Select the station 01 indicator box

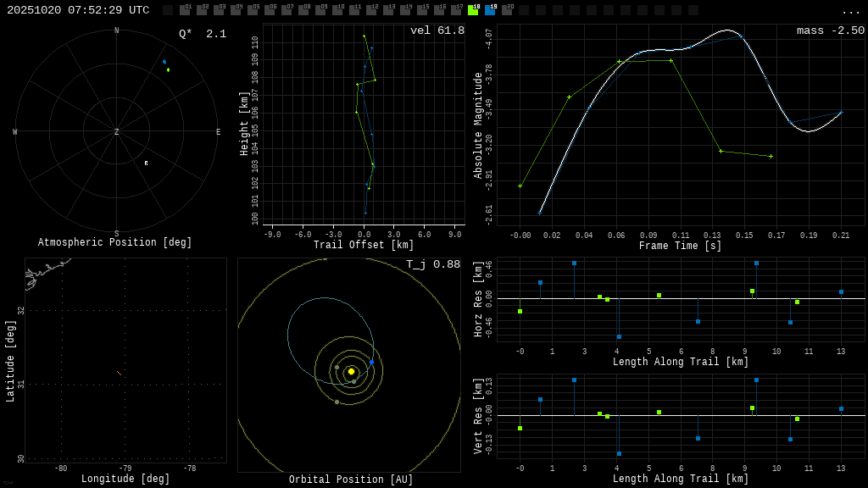tap(185, 10)
